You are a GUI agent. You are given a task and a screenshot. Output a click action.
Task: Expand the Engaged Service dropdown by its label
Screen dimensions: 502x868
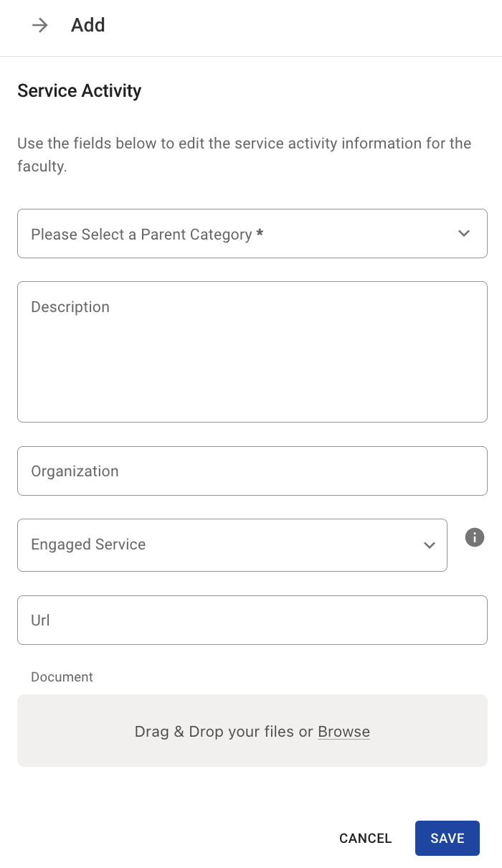click(88, 544)
